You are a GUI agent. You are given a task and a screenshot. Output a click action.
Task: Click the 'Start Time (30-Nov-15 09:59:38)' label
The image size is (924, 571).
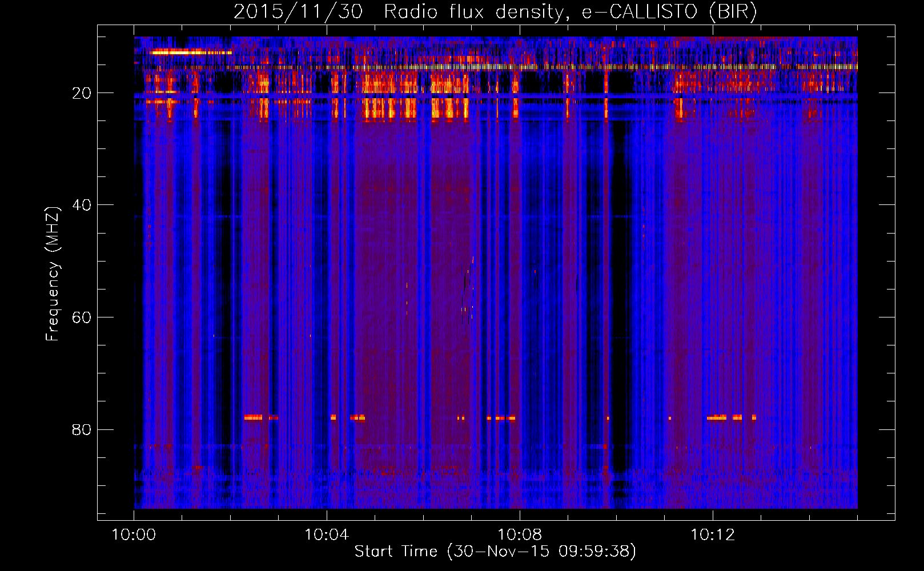coord(495,552)
